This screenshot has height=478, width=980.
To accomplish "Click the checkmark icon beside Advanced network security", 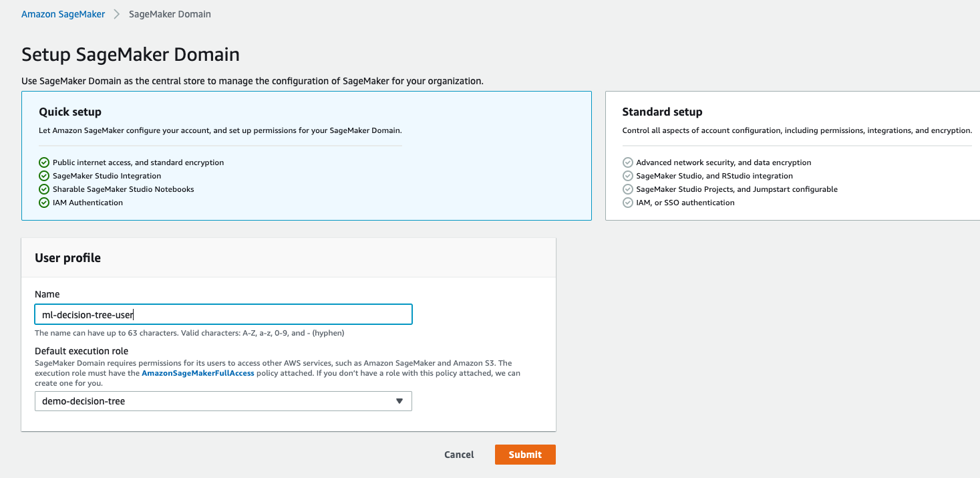I will pyautogui.click(x=628, y=162).
